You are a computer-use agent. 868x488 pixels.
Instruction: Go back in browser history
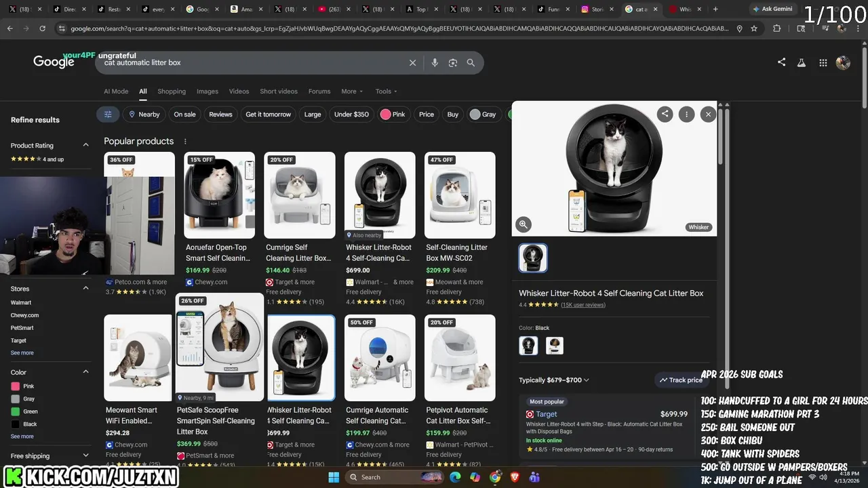pos(10,28)
